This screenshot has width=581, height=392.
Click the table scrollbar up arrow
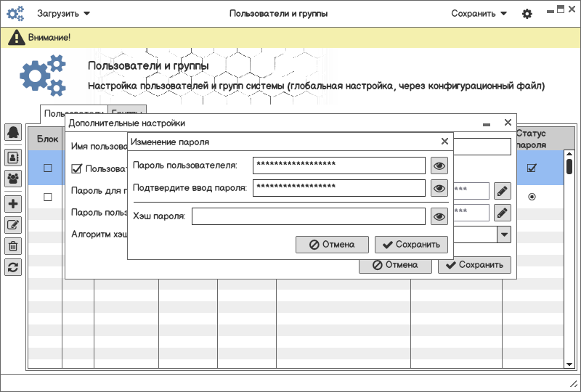[569, 153]
